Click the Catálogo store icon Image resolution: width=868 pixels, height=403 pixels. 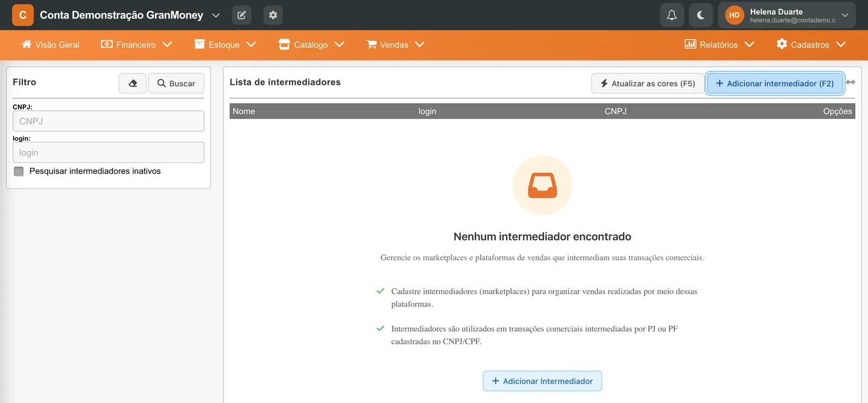pyautogui.click(x=284, y=44)
